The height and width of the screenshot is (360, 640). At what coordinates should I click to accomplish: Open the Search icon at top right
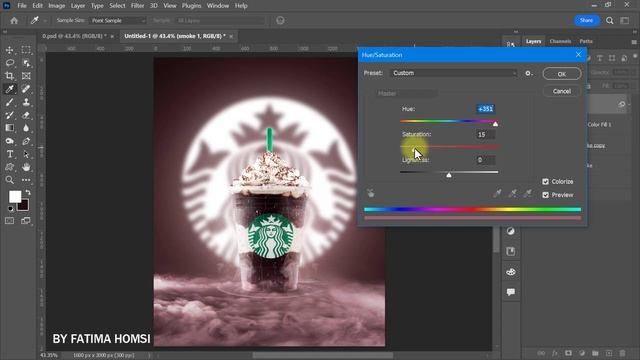pyautogui.click(x=609, y=20)
